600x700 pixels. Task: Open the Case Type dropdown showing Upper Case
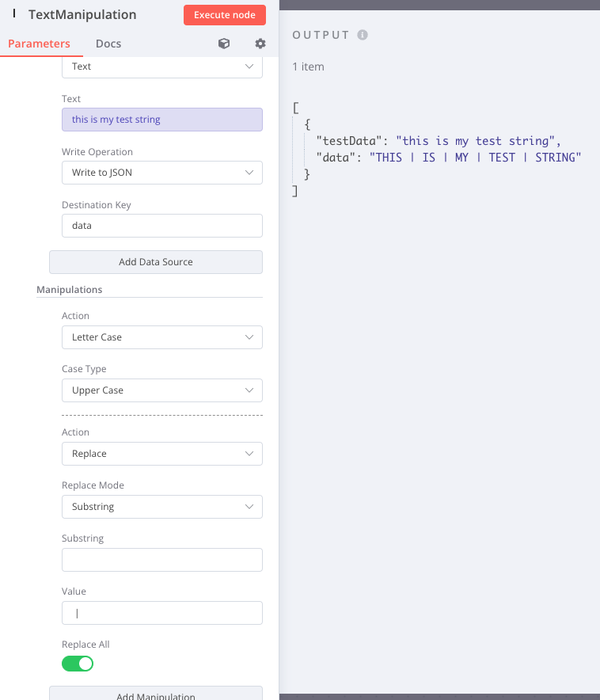tap(162, 390)
